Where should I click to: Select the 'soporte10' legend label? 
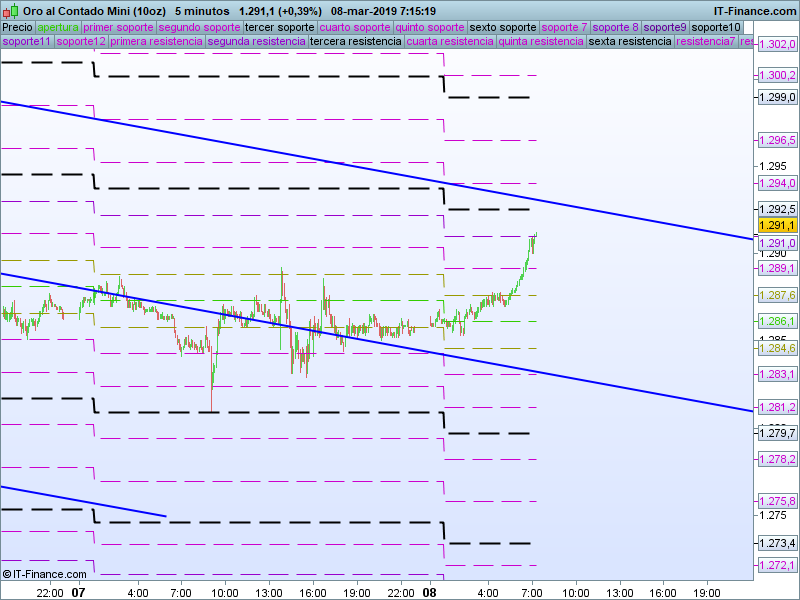717,27
